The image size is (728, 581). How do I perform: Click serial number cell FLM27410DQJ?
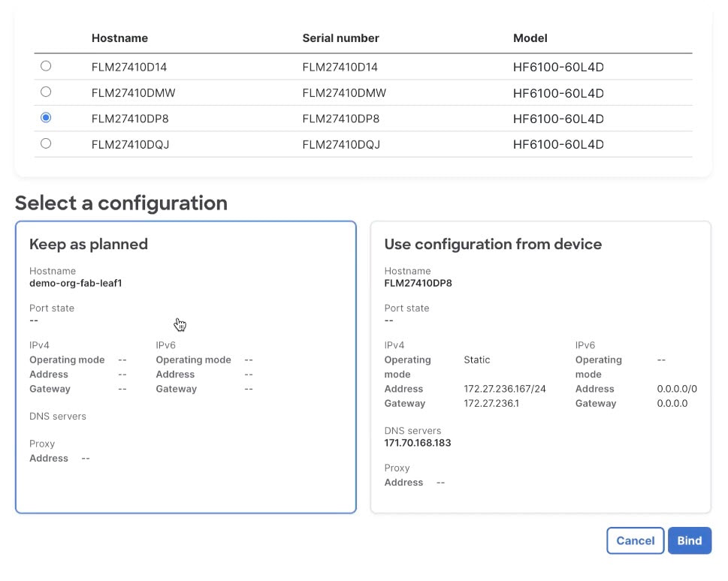click(x=341, y=145)
